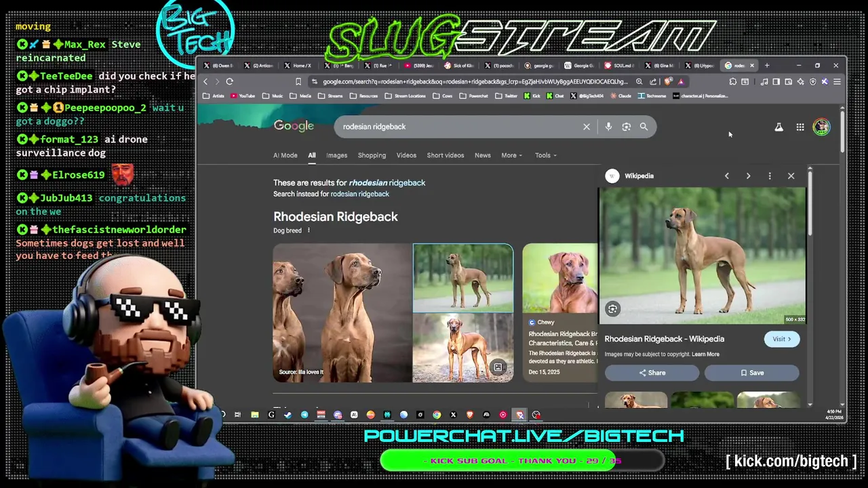
Task: Open Google Lens search-by-image icon
Action: (626, 127)
